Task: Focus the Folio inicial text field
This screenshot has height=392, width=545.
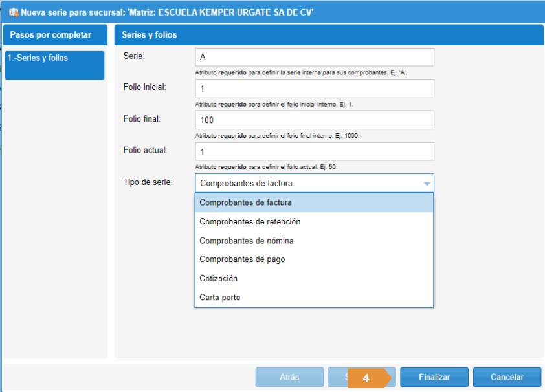Action: pyautogui.click(x=314, y=89)
